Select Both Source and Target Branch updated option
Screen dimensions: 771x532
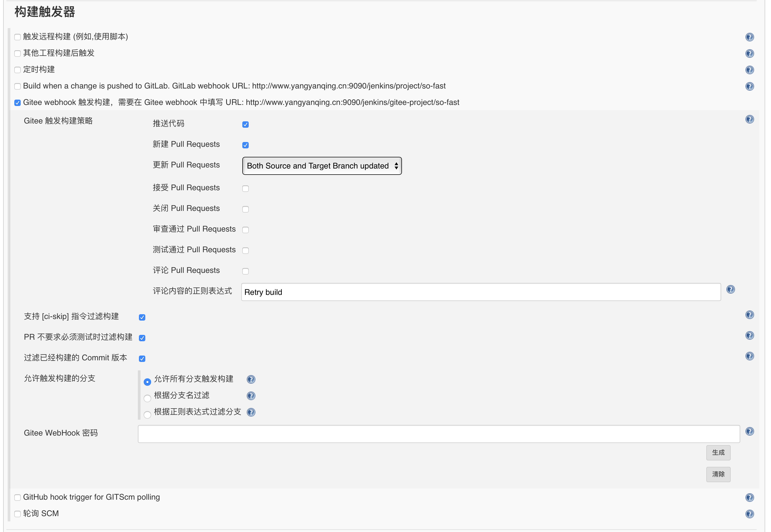pos(322,166)
